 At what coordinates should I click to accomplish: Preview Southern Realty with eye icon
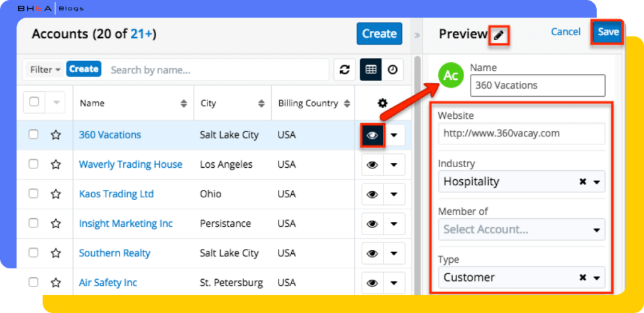click(x=372, y=253)
